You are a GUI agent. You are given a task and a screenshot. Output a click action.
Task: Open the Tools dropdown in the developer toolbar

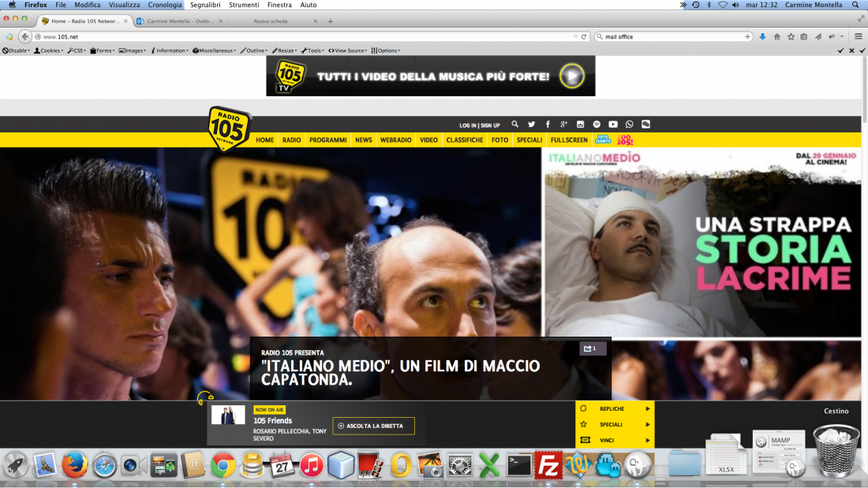[x=316, y=50]
